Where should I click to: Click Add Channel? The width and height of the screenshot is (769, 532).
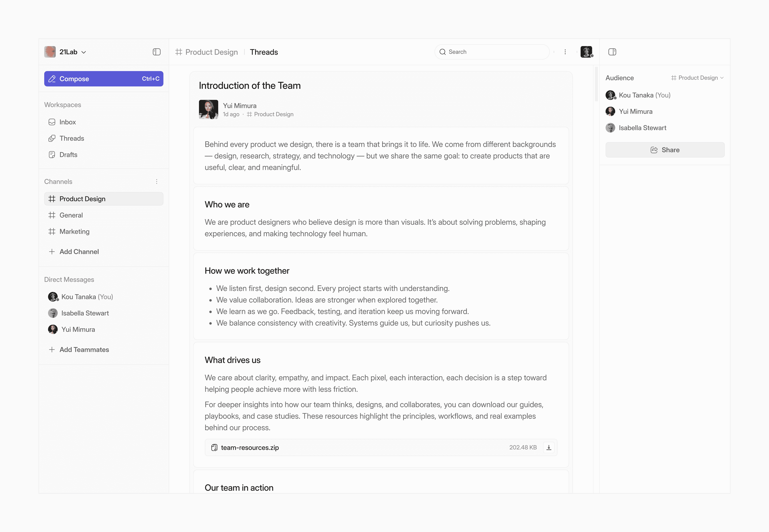tap(79, 252)
